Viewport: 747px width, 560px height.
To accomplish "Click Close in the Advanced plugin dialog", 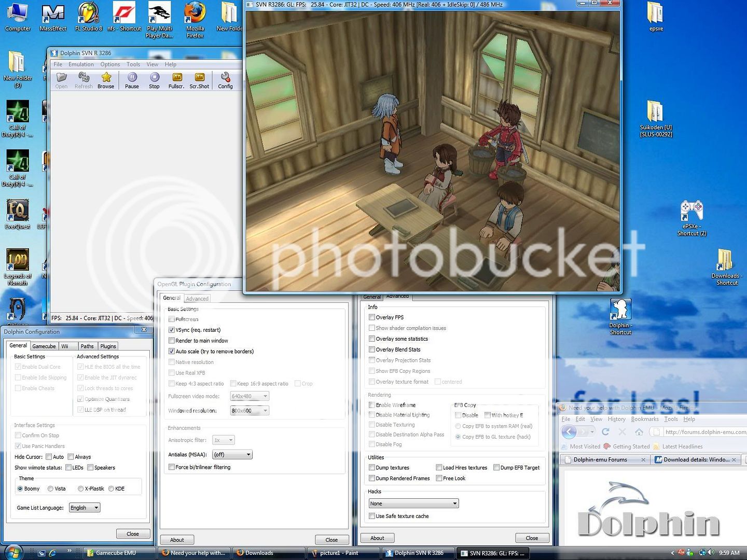I will tap(532, 538).
